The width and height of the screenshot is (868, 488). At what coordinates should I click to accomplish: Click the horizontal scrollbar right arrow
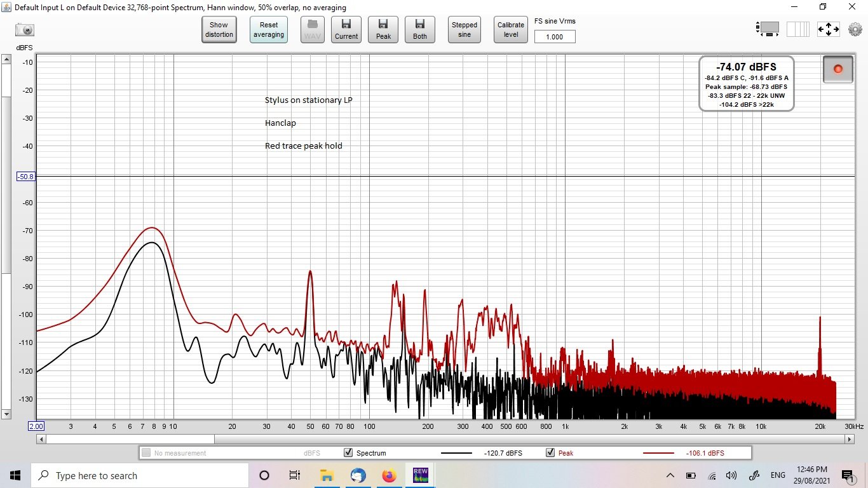[849, 439]
